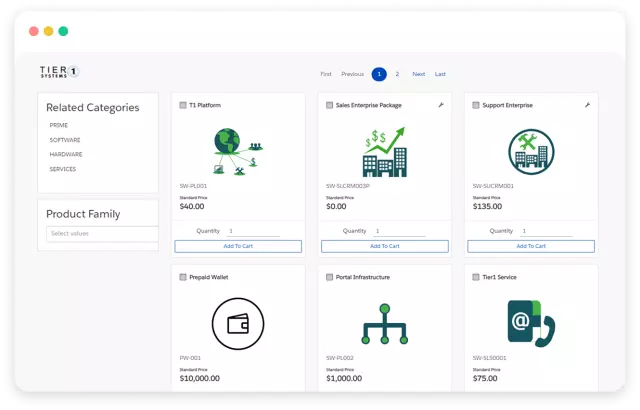This screenshot has width=640, height=410.
Task: Choose the HARDWARE category
Action: click(66, 155)
